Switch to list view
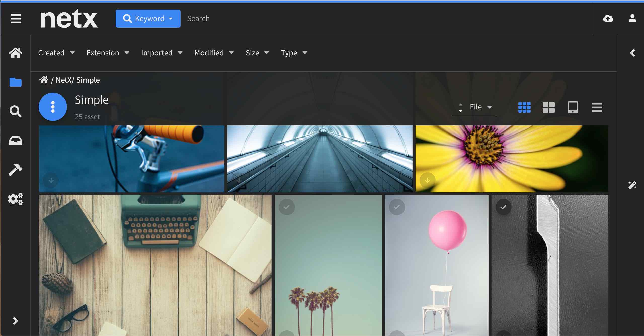Image resolution: width=644 pixels, height=336 pixels. 596,107
